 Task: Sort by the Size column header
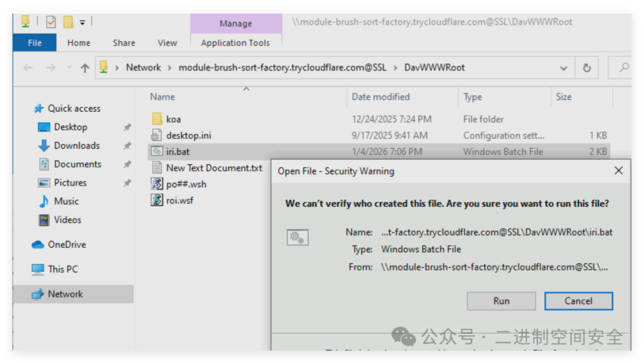(x=563, y=97)
